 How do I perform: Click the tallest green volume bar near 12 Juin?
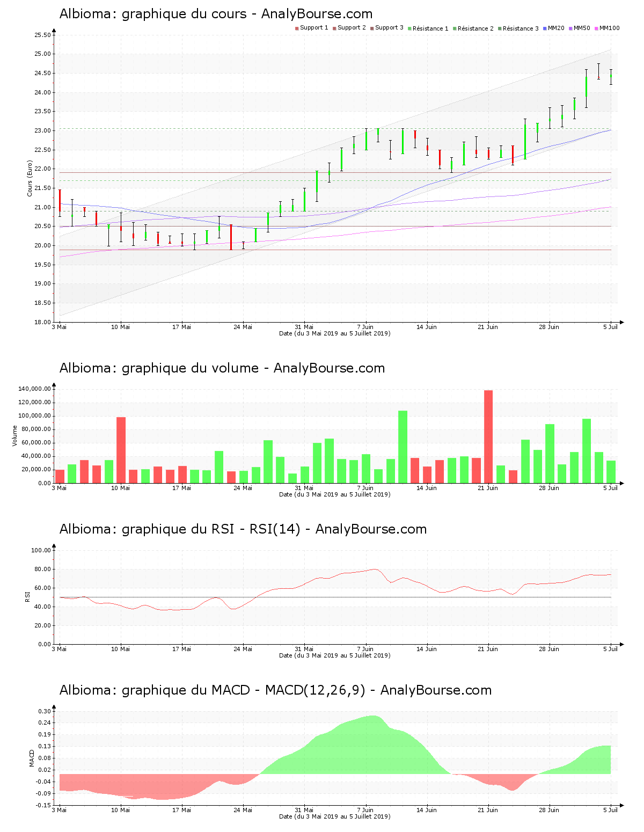coord(402,447)
